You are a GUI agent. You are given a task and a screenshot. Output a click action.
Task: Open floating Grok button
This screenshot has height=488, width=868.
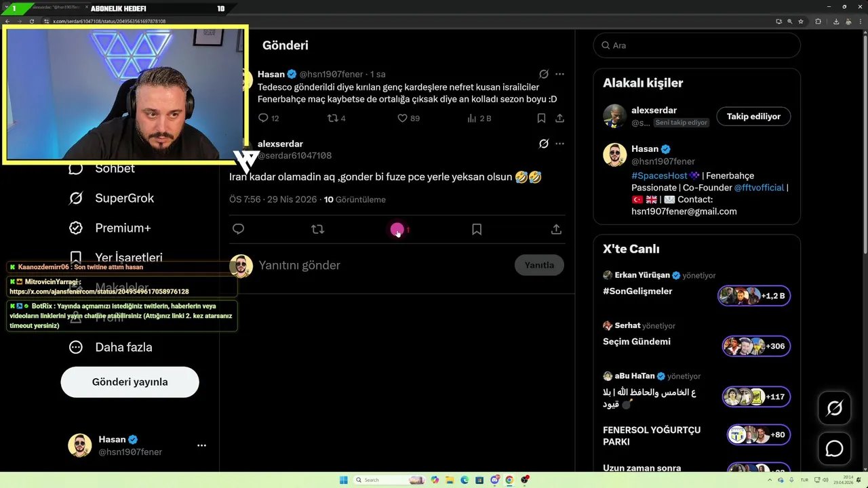834,408
